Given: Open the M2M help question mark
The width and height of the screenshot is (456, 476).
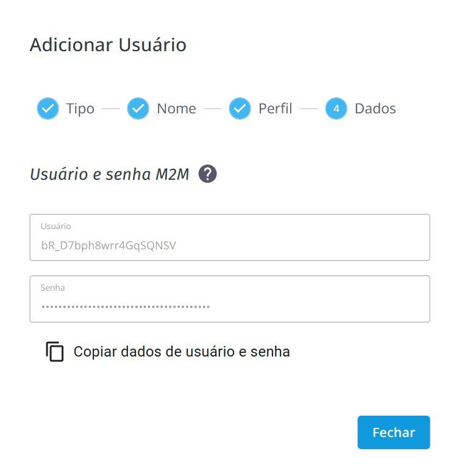Looking at the screenshot, I should pyautogui.click(x=208, y=174).
